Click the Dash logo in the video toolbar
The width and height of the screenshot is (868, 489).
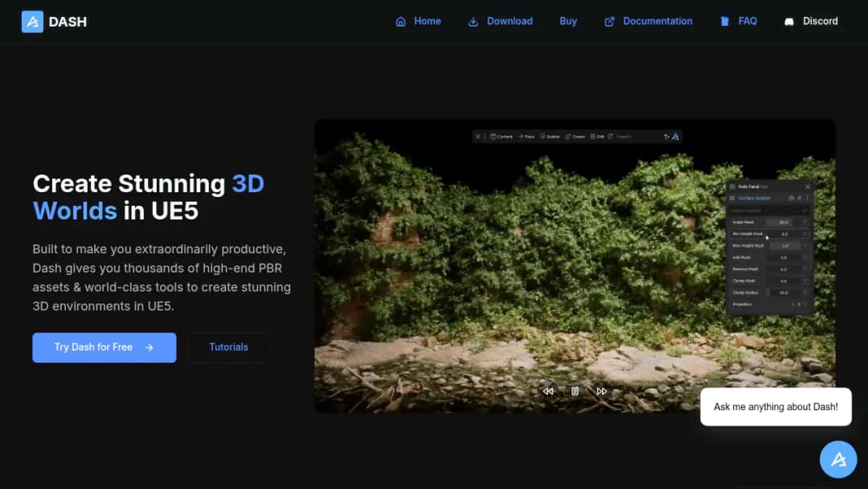pos(675,136)
